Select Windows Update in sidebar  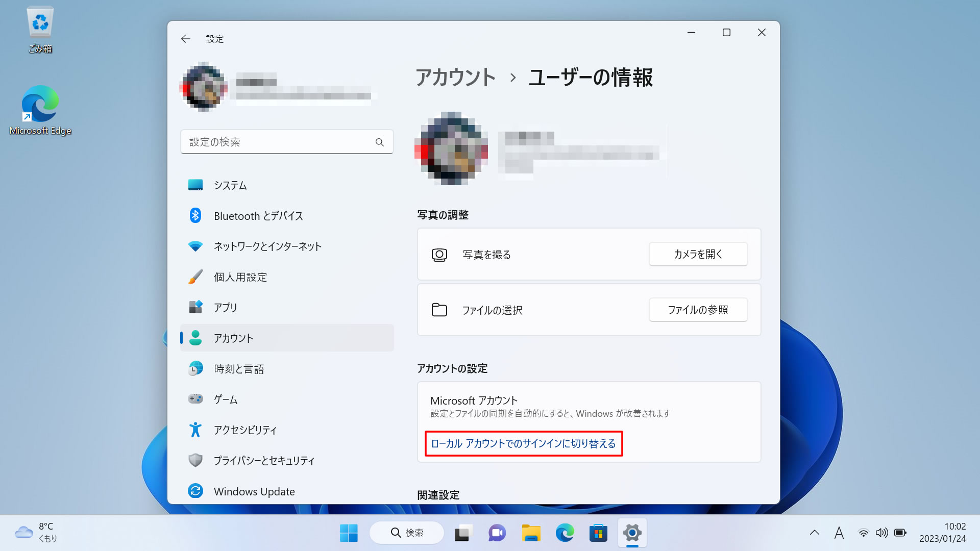click(x=287, y=491)
